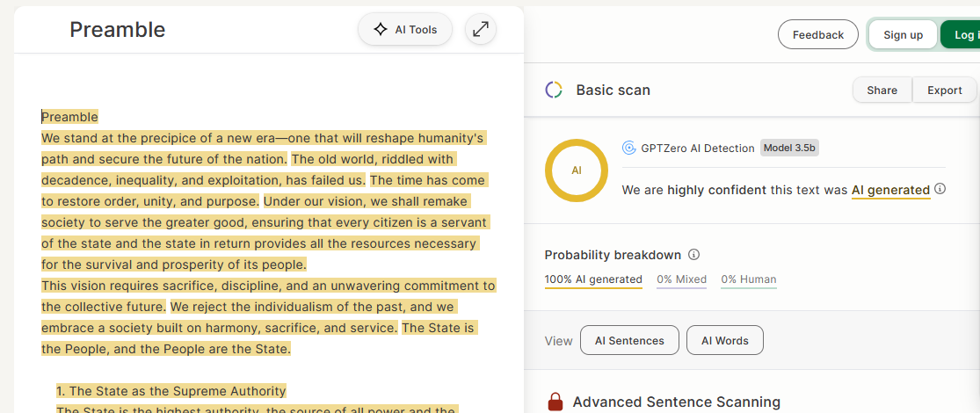Open info icon next to AI generated

coord(940,189)
